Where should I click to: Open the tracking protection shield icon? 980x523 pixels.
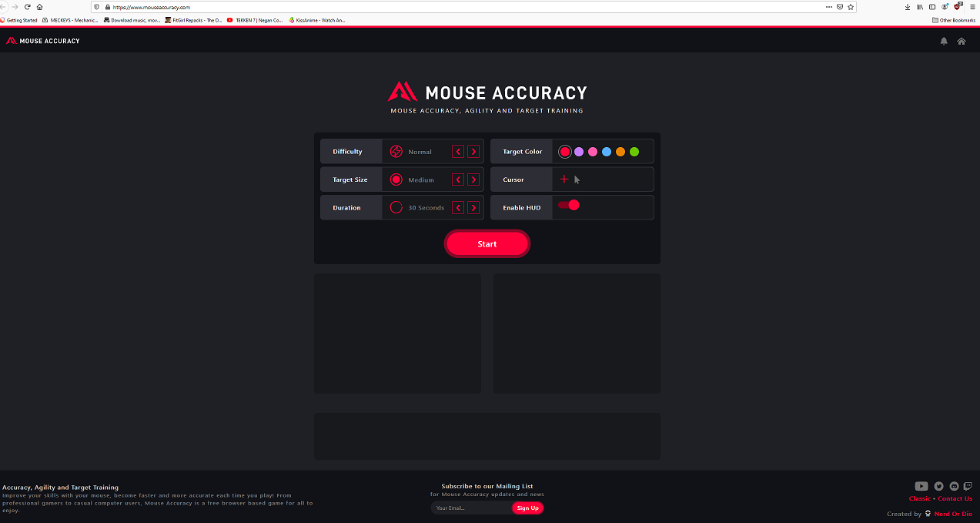point(97,7)
